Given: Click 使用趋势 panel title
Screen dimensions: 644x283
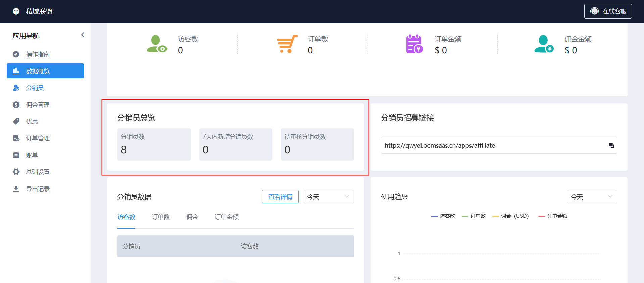Looking at the screenshot, I should [394, 197].
